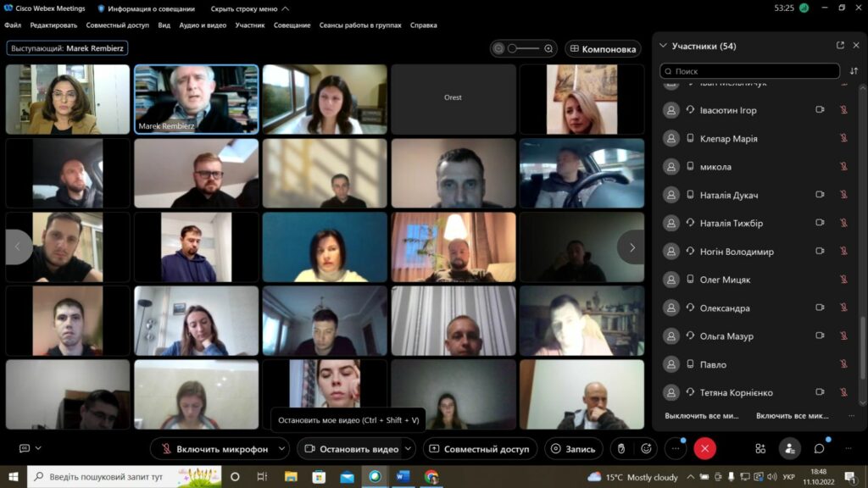Click the video grid zoom slider
868x488 pixels.
pyautogui.click(x=524, y=49)
